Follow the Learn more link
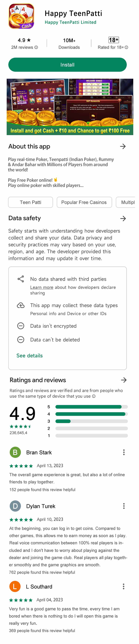Screen dimensions: 139x644 (42, 287)
